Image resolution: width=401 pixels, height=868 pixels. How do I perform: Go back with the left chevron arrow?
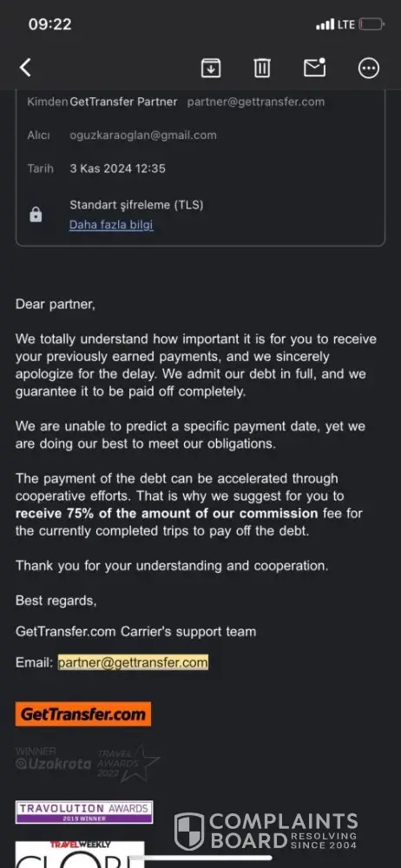tap(25, 68)
